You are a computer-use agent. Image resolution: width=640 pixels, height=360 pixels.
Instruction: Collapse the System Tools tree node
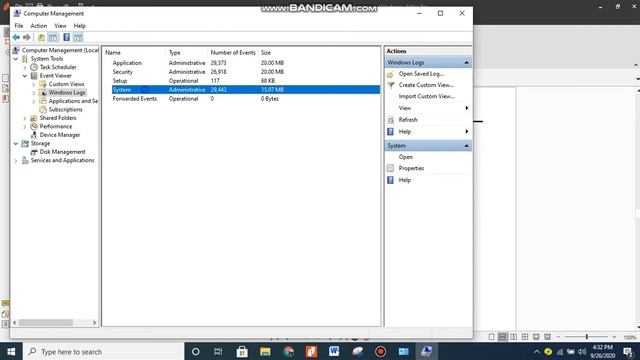click(16, 59)
